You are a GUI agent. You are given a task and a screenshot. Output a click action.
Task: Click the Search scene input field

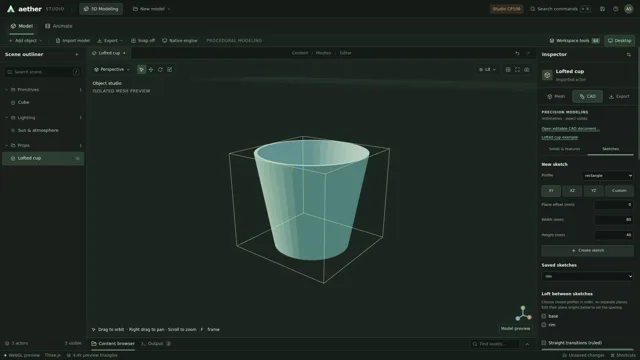43,72
